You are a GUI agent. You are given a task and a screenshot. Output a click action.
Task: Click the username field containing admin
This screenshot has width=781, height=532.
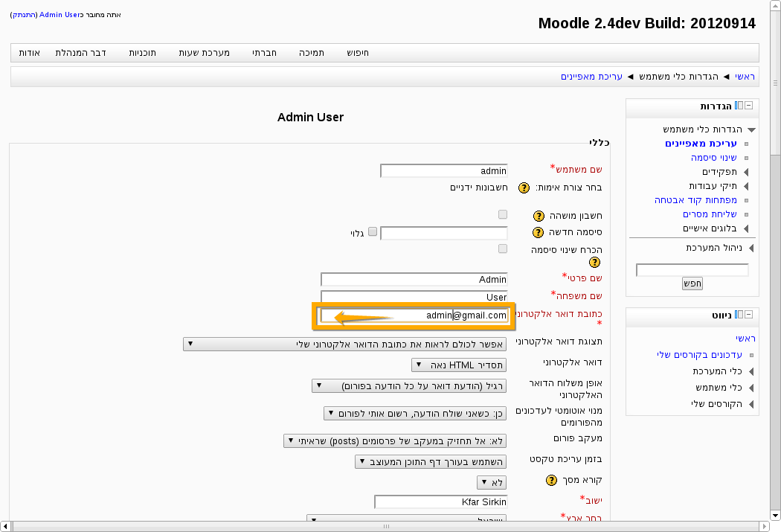pyautogui.click(x=444, y=171)
